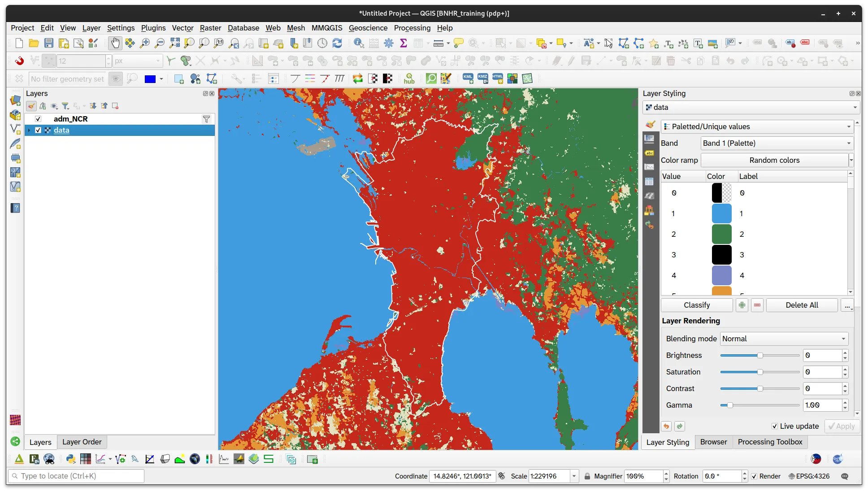
Task: Select the Pan Map hand tool
Action: click(115, 43)
